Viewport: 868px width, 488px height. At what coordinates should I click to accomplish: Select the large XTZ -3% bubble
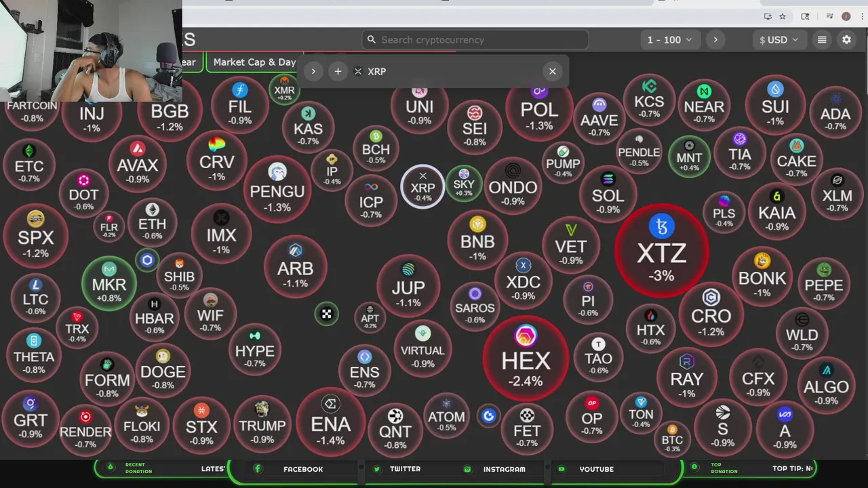(661, 251)
